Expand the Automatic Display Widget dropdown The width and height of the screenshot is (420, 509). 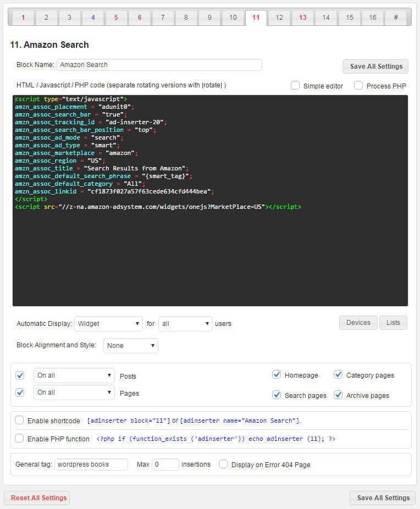click(x=108, y=324)
